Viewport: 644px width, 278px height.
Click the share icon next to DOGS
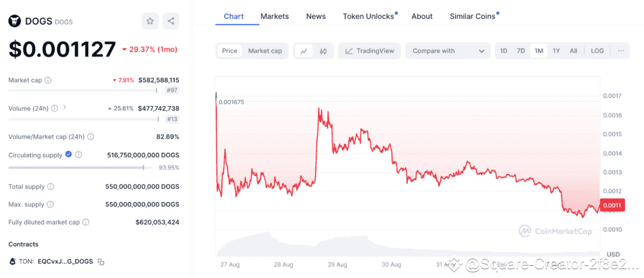click(170, 21)
